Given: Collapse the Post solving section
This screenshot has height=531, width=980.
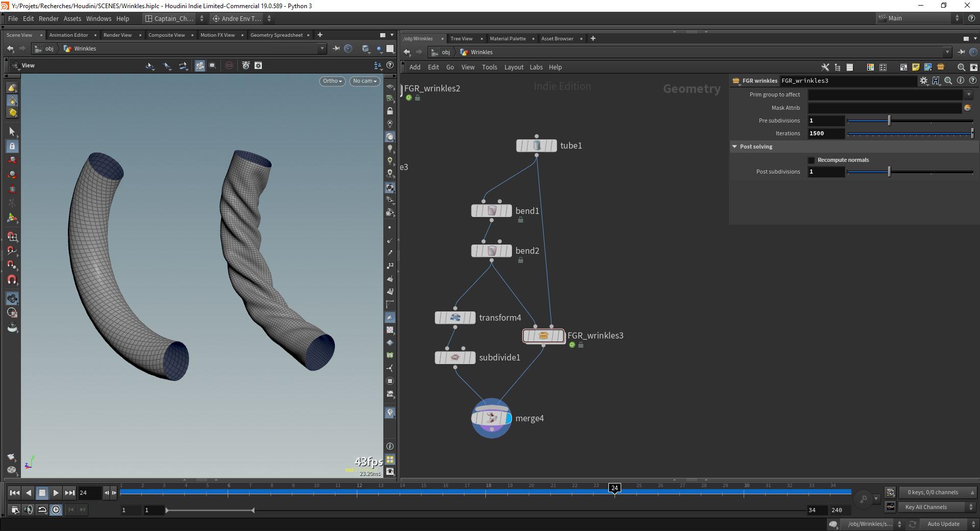Looking at the screenshot, I should pyautogui.click(x=734, y=147).
